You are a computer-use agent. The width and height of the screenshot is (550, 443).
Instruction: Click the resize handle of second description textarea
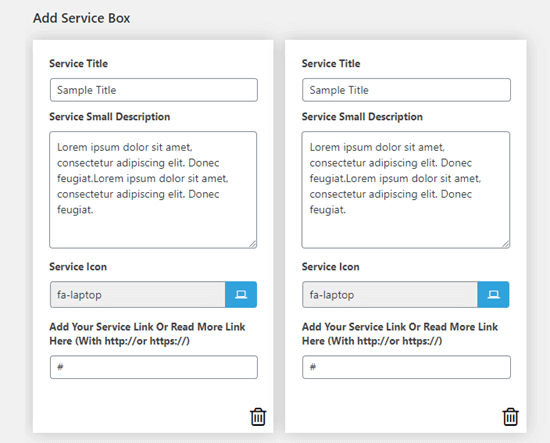click(x=505, y=244)
